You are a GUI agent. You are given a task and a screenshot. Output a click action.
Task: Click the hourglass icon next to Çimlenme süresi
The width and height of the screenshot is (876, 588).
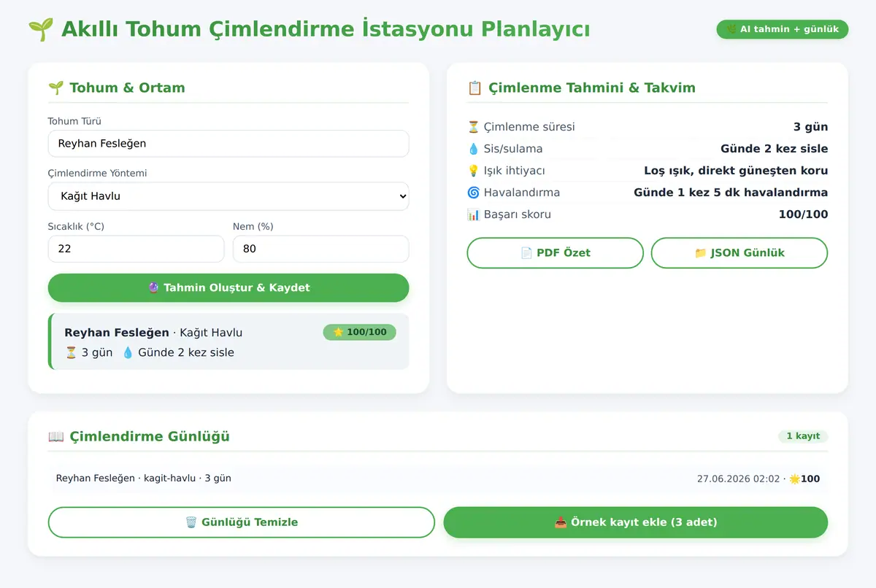(473, 127)
